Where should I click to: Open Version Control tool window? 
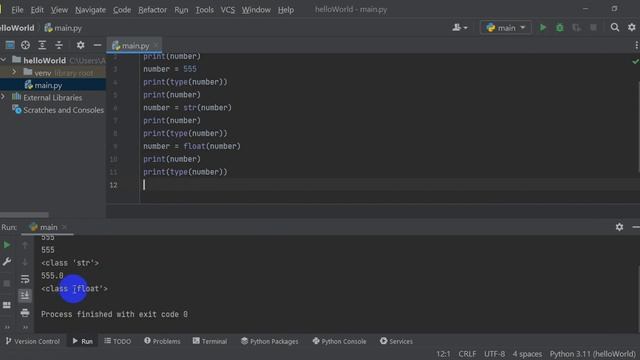[33, 341]
